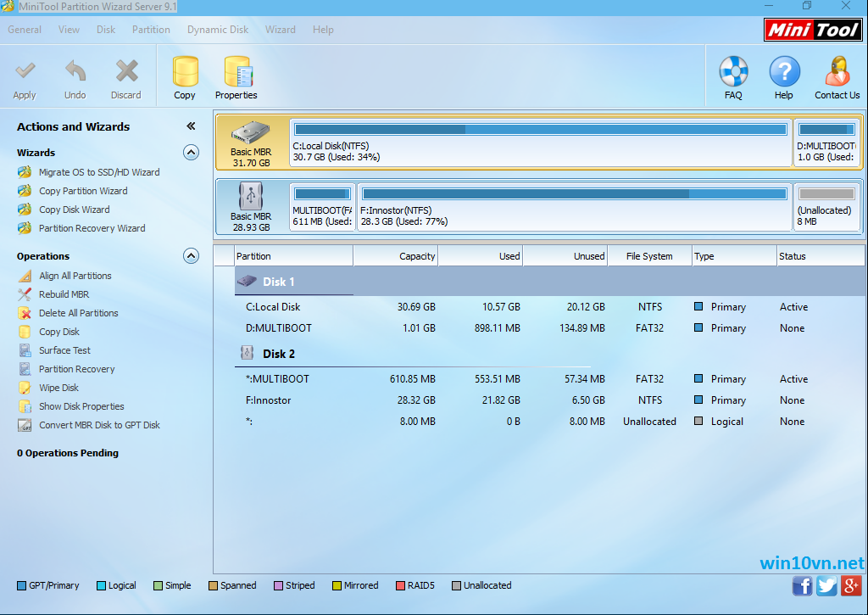
Task: Open the Help menu
Action: 323,30
